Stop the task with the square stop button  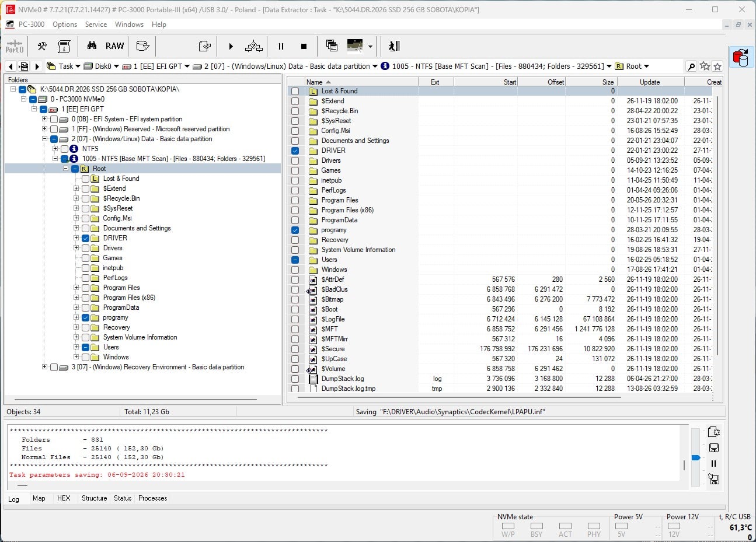coord(304,46)
